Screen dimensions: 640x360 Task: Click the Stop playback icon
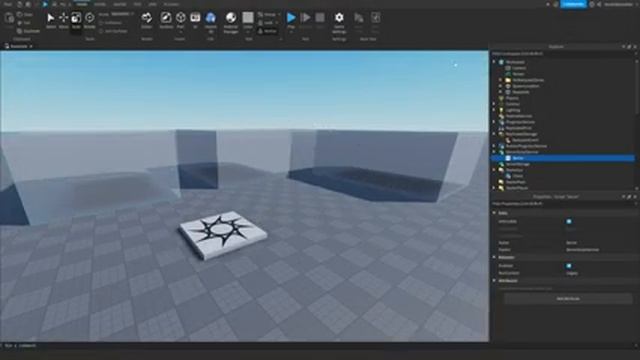click(320, 18)
